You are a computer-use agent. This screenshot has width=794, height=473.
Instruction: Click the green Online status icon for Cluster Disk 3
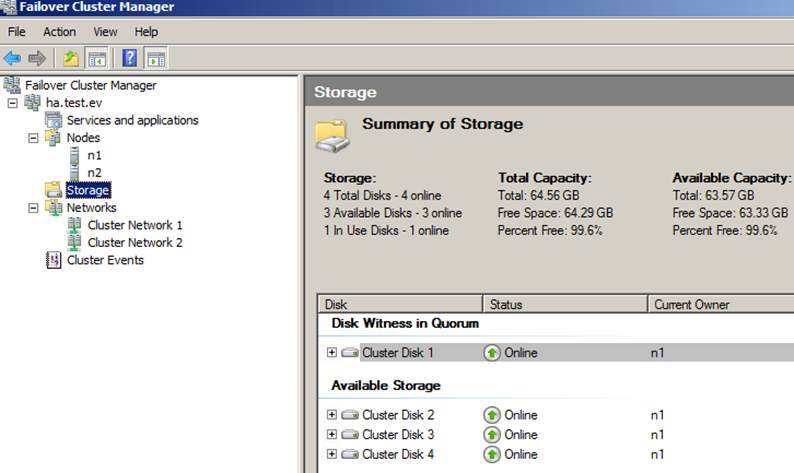(x=492, y=435)
